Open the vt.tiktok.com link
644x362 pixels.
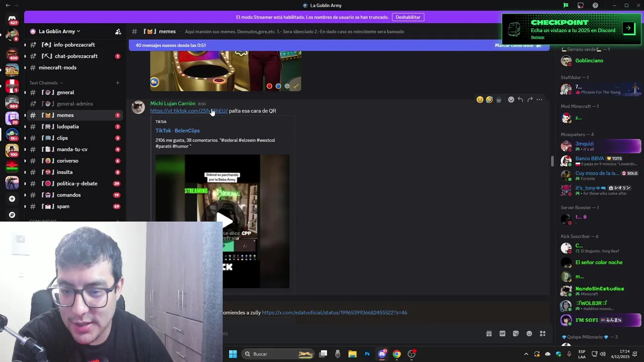tap(189, 111)
